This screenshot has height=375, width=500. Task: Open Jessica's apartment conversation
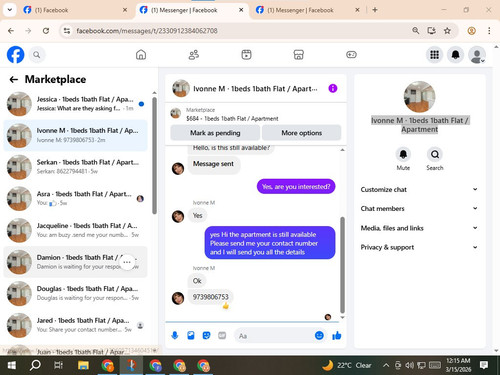tap(75, 104)
